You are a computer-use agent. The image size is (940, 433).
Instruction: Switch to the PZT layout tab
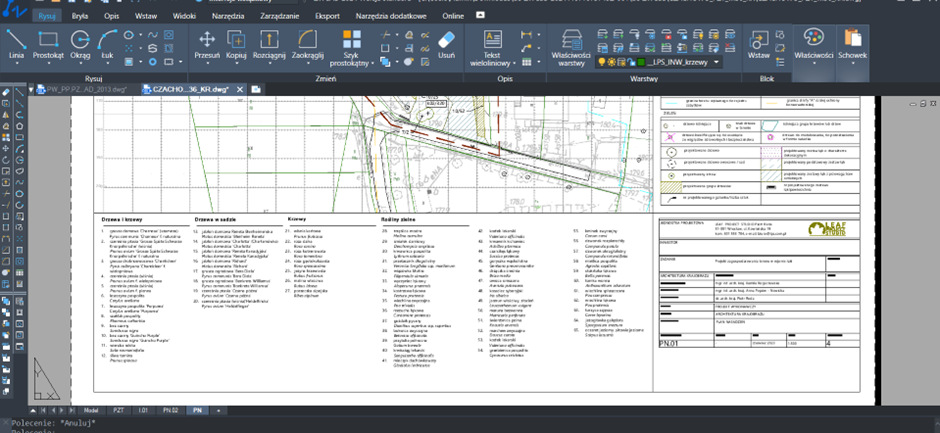coord(119,410)
